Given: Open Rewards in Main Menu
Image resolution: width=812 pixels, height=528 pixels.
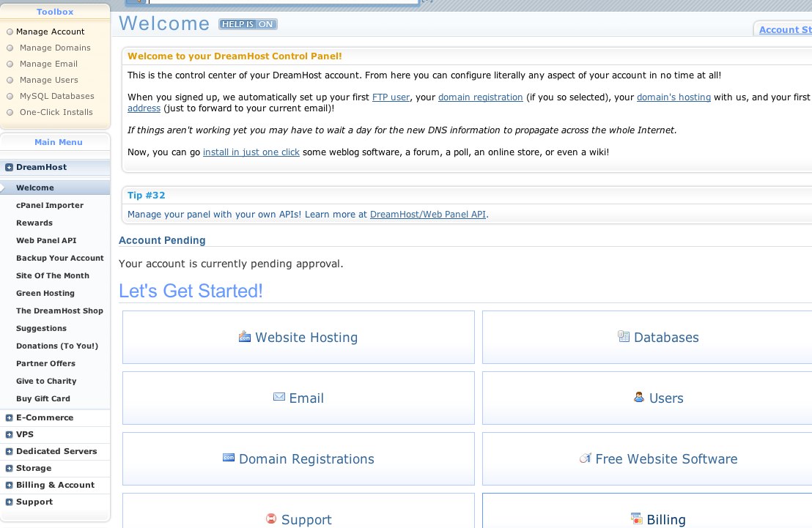Looking at the screenshot, I should pos(34,223).
